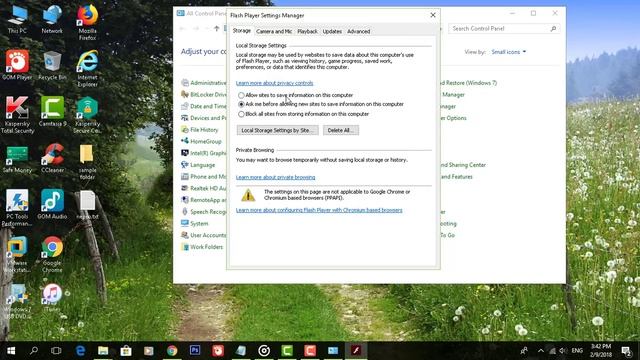Viewport: 640px width, 360px height.
Task: Click the volume speaker tray icon
Action: point(563,351)
